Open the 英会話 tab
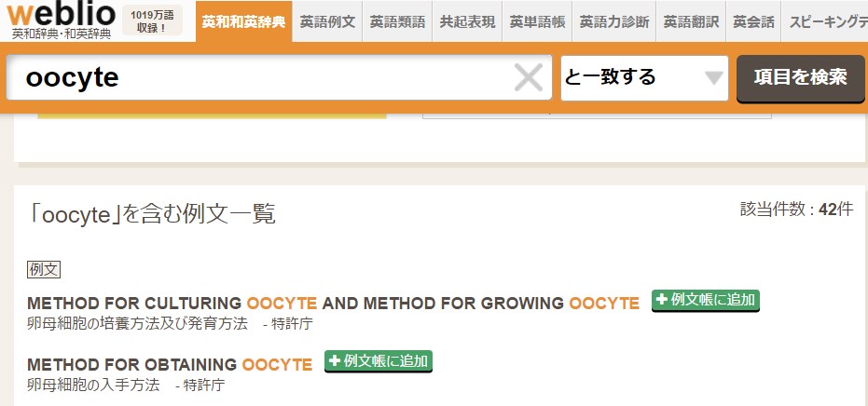The image size is (868, 406). click(x=753, y=21)
